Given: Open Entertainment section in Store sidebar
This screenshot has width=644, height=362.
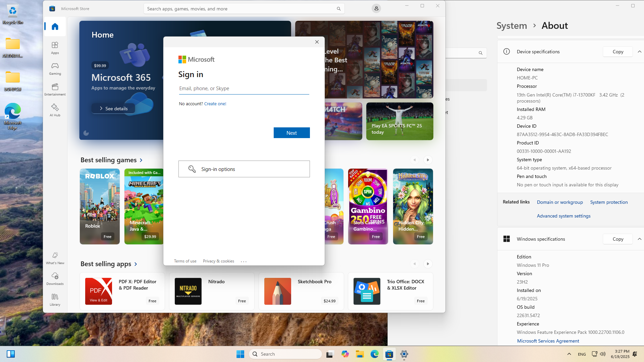Looking at the screenshot, I should (x=55, y=89).
